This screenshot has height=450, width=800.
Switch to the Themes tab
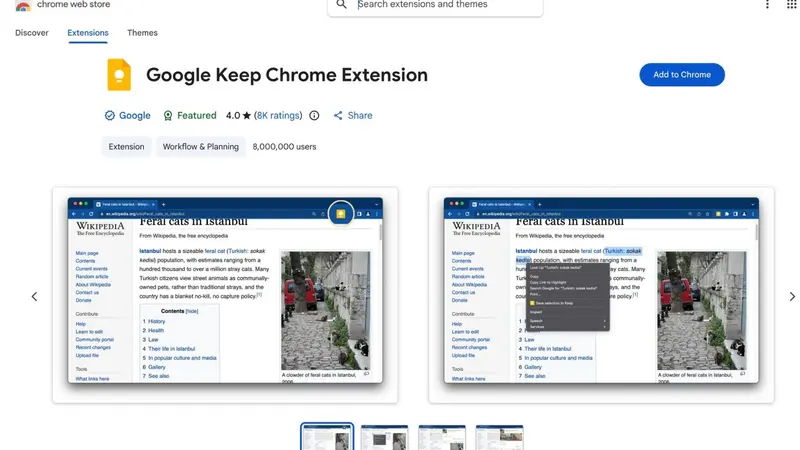(142, 33)
